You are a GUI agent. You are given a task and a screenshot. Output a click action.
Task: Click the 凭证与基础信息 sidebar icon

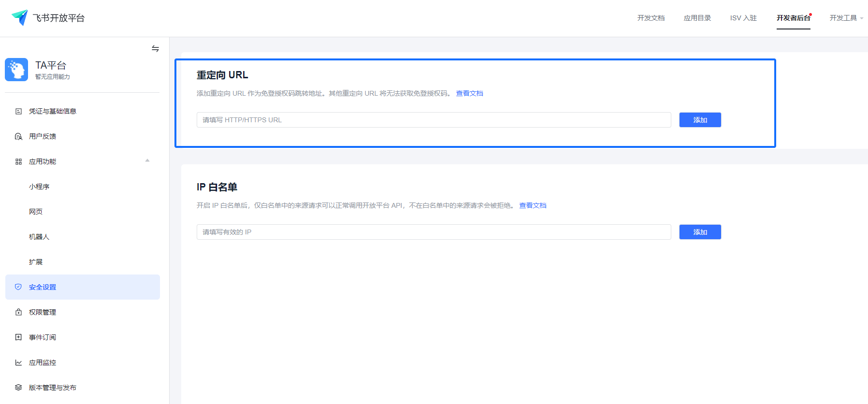tap(18, 111)
